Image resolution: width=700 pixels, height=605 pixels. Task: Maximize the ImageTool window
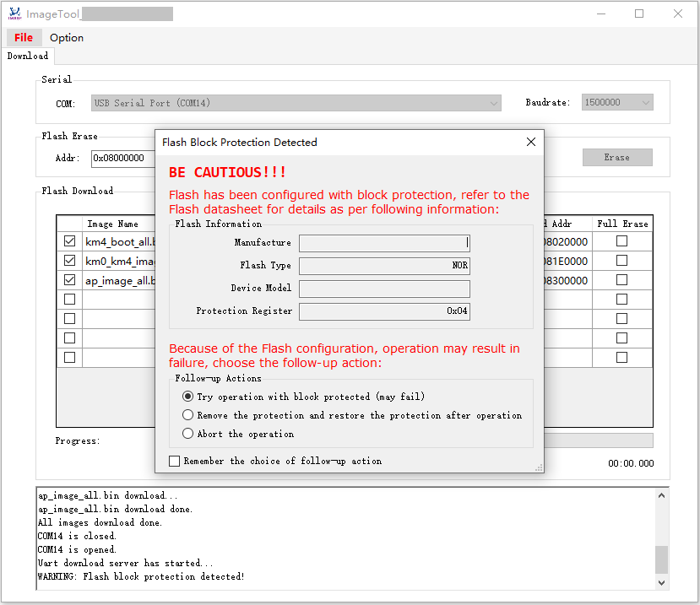(x=639, y=14)
